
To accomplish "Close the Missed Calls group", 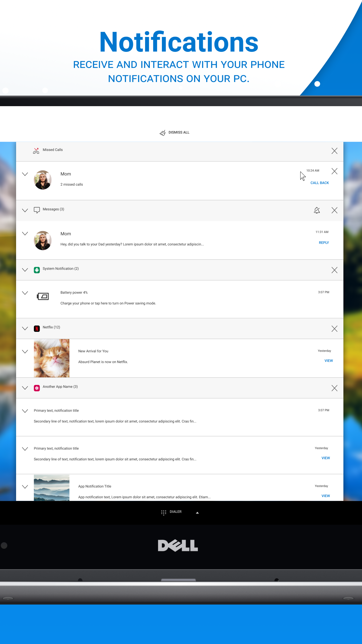I will [334, 151].
